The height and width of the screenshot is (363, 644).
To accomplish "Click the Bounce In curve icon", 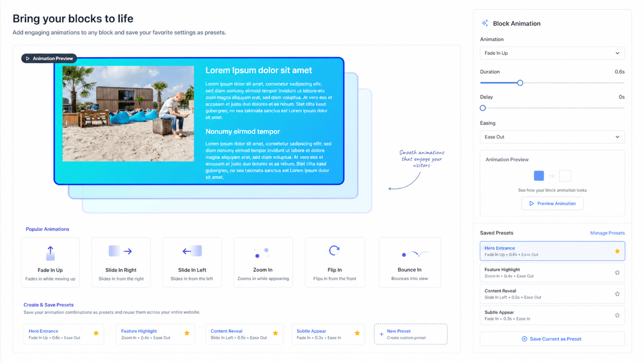I will pyautogui.click(x=415, y=254).
